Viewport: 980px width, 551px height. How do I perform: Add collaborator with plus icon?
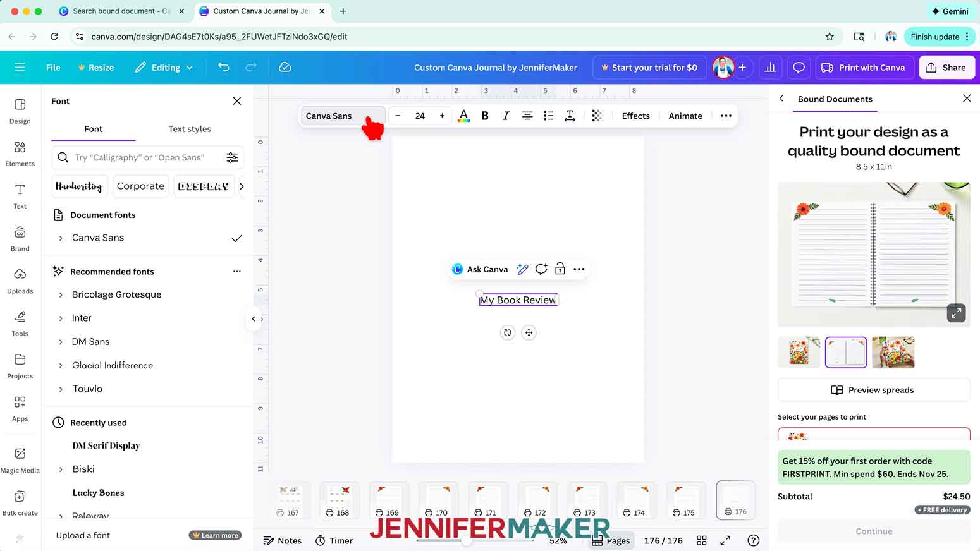point(742,67)
